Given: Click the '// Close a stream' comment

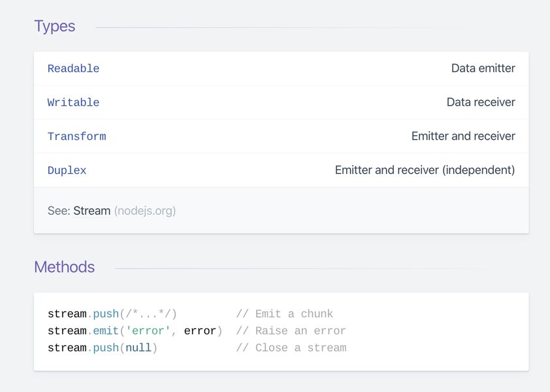Looking at the screenshot, I should 291,348.
